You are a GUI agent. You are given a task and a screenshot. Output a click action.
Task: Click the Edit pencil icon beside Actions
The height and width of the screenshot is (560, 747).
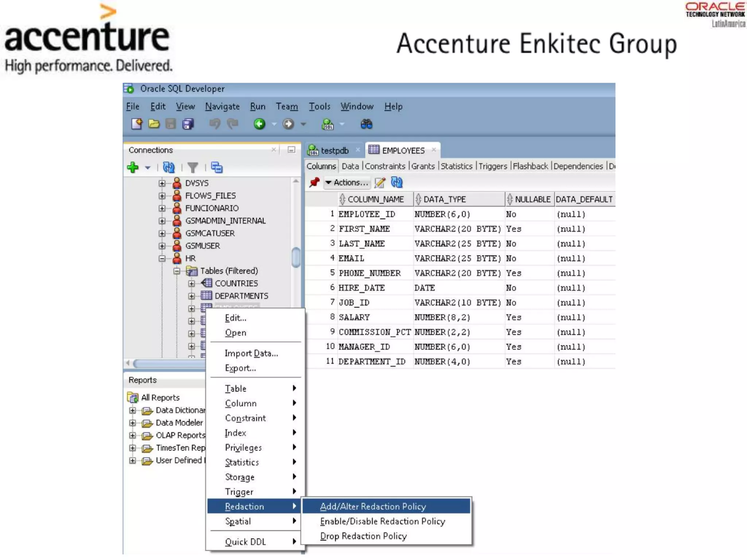[380, 182]
